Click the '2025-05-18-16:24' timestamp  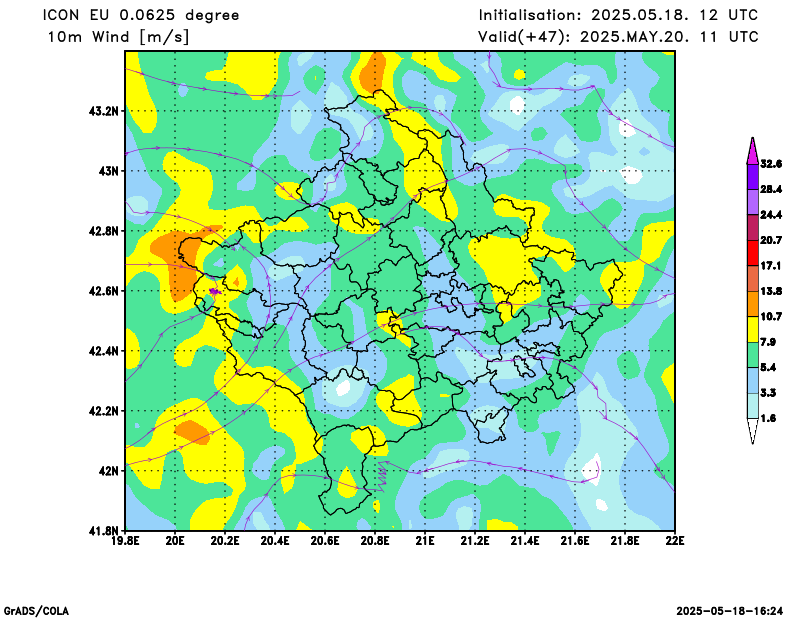tap(730, 611)
